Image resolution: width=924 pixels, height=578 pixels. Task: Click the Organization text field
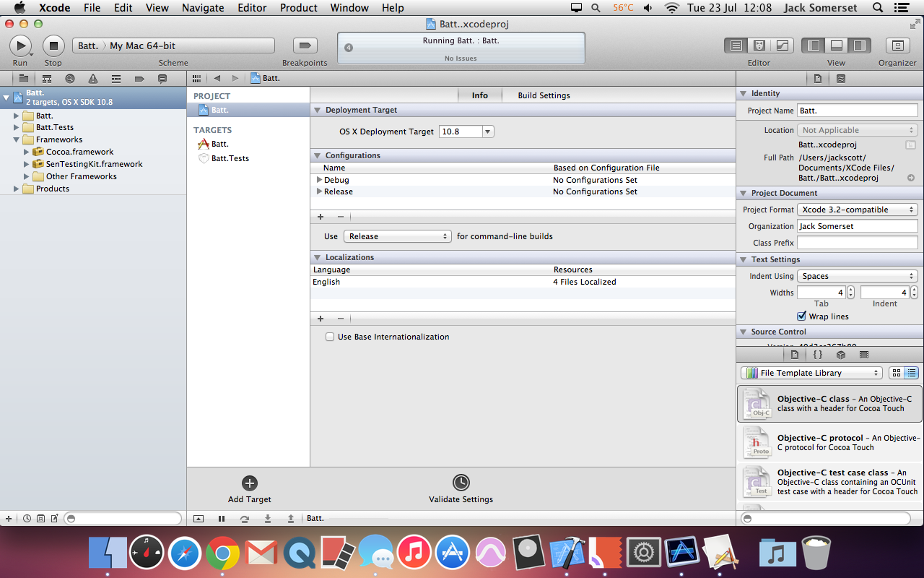click(858, 226)
